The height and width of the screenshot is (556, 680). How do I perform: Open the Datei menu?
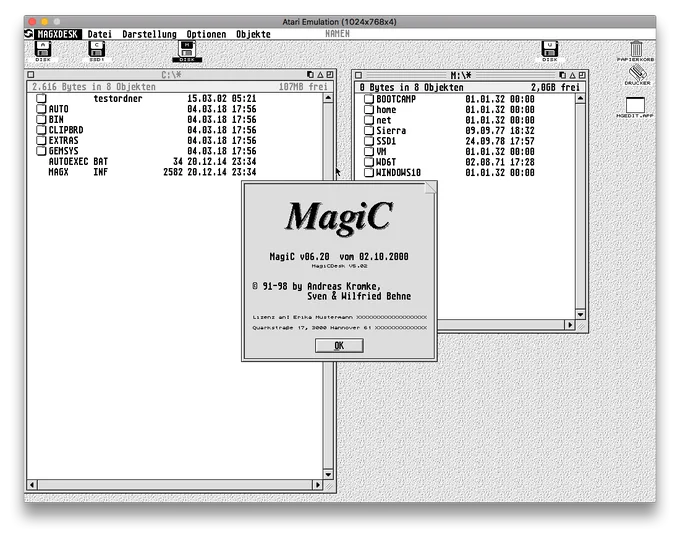click(100, 34)
